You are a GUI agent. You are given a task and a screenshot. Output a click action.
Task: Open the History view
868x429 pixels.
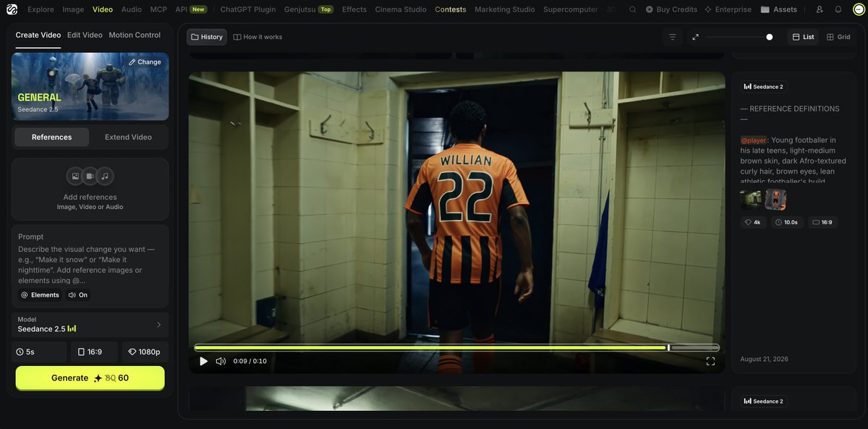pyautogui.click(x=207, y=37)
